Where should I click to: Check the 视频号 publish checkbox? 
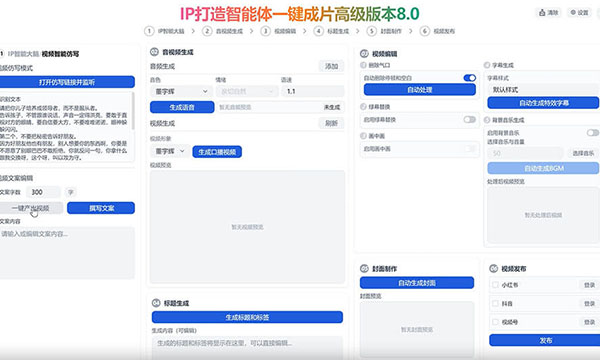(x=495, y=322)
